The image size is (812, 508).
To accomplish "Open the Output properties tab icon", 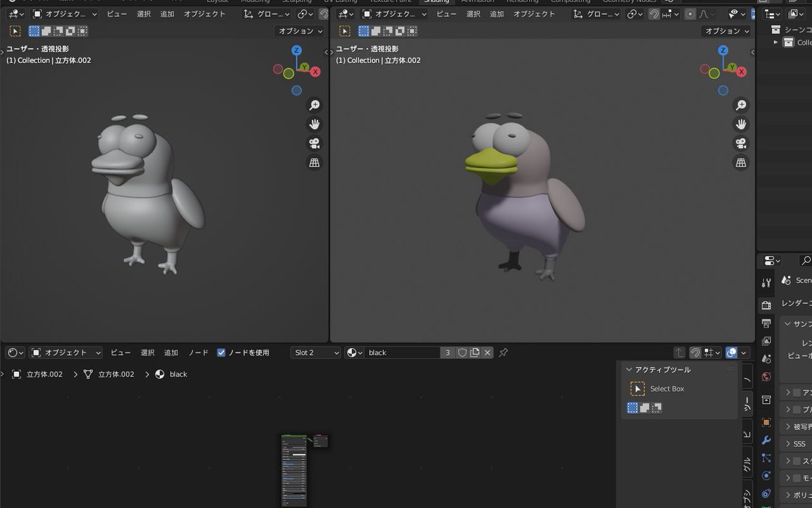I will 766,323.
